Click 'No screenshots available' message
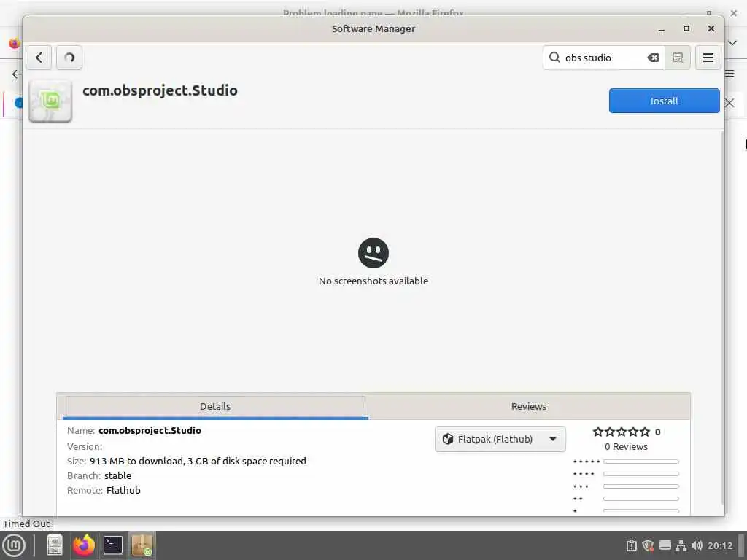 (x=373, y=281)
